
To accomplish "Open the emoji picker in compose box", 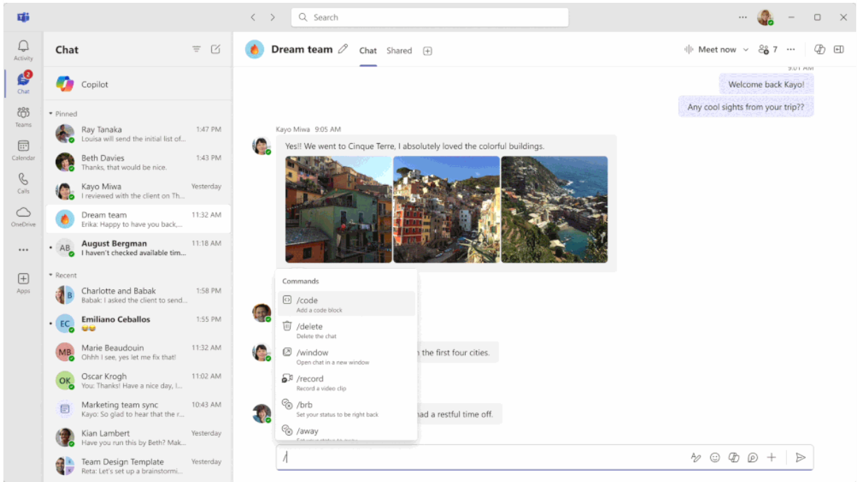I will [714, 458].
